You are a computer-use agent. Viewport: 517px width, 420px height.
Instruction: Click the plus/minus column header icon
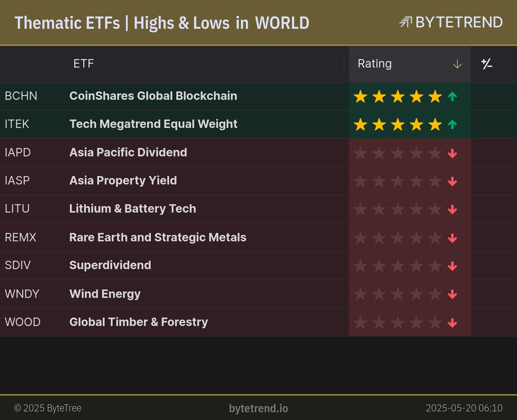pyautogui.click(x=487, y=64)
